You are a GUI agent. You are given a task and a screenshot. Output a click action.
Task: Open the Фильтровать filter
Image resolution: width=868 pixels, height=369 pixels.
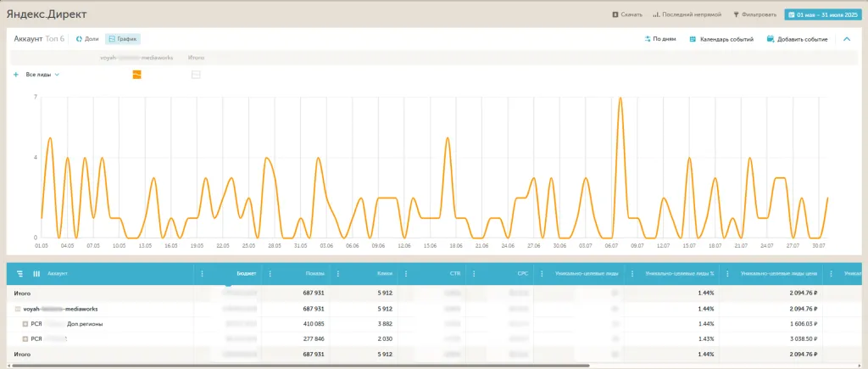point(754,14)
